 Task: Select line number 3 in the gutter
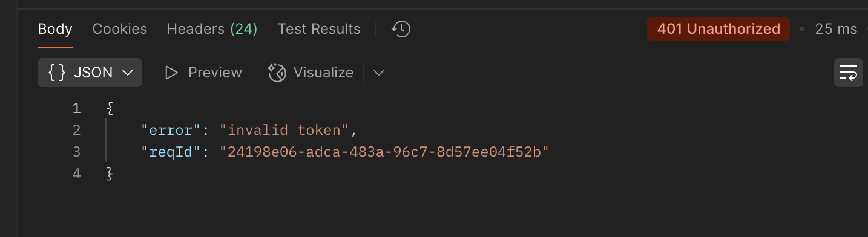point(76,152)
